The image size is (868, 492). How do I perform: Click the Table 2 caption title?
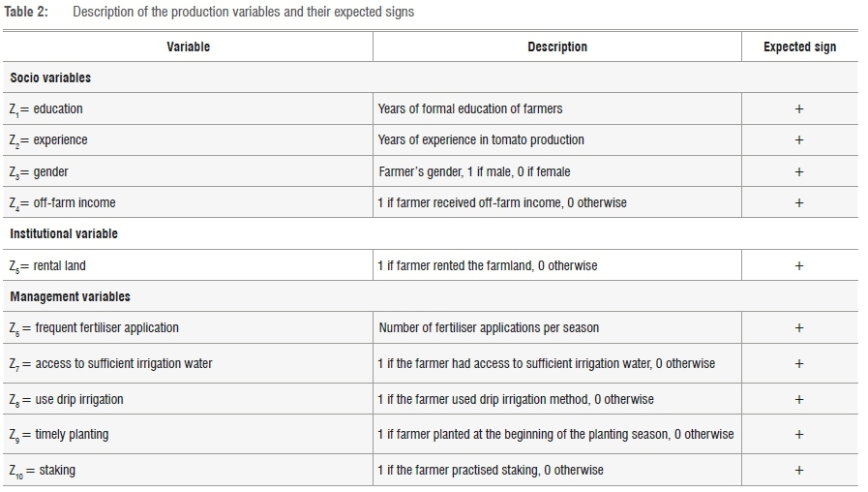pos(242,13)
